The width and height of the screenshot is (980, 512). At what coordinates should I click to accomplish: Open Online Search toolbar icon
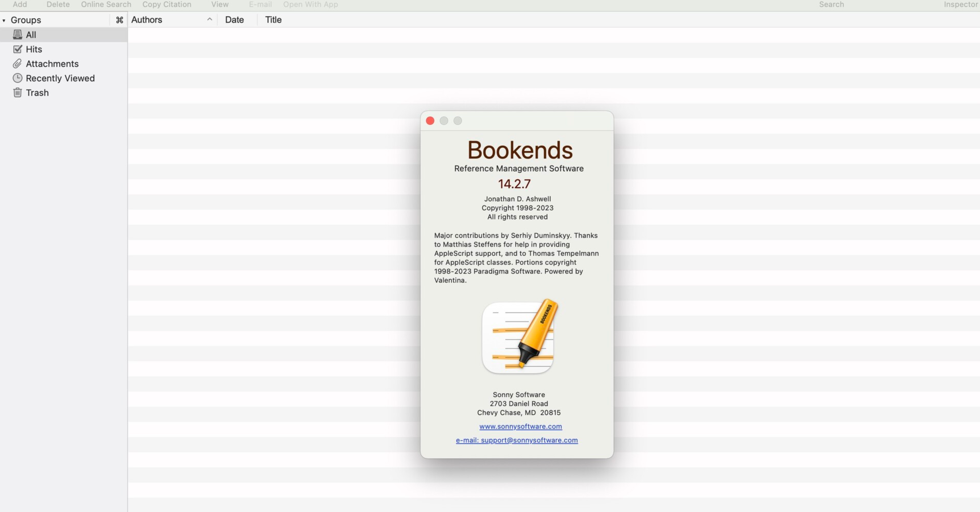(106, 5)
